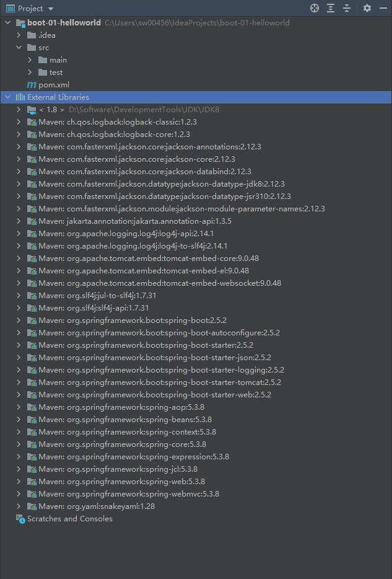Click the jackson-annotations library icon
The width and height of the screenshot is (392, 579).
click(x=32, y=147)
